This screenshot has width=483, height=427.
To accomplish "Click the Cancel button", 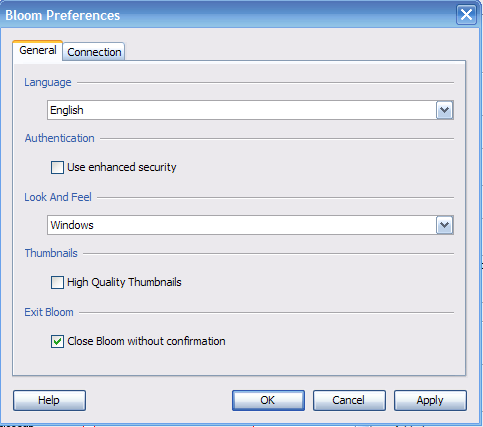I will [349, 400].
